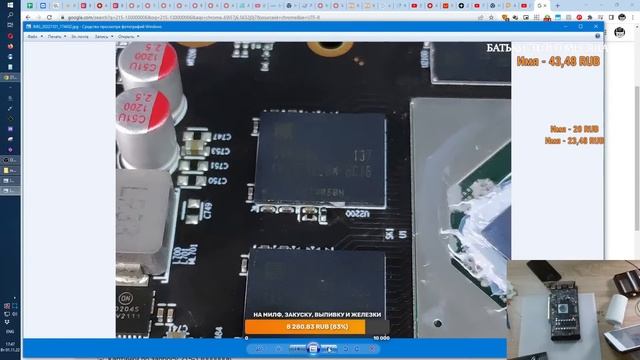Bookmark this page with the star icon
Image resolution: width=640 pixels, height=360 pixels.
pos(491,18)
